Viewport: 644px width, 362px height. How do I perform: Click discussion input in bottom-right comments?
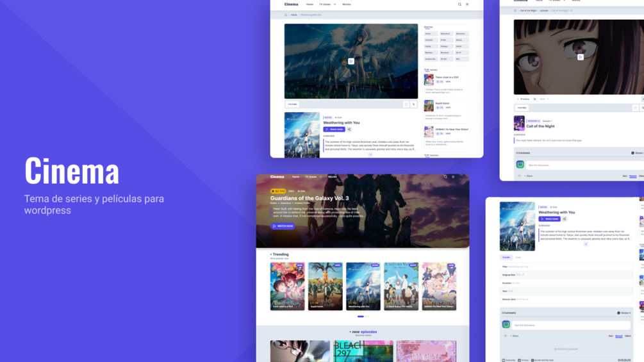point(571,325)
